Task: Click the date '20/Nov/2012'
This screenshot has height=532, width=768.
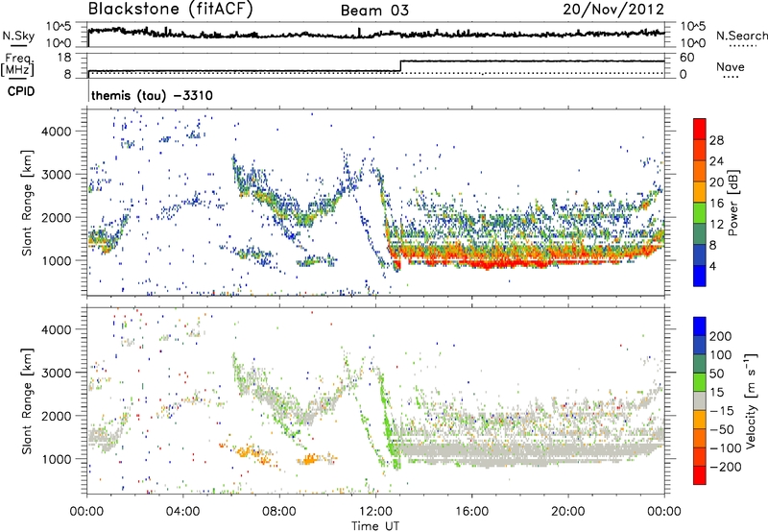Action: 613,10
